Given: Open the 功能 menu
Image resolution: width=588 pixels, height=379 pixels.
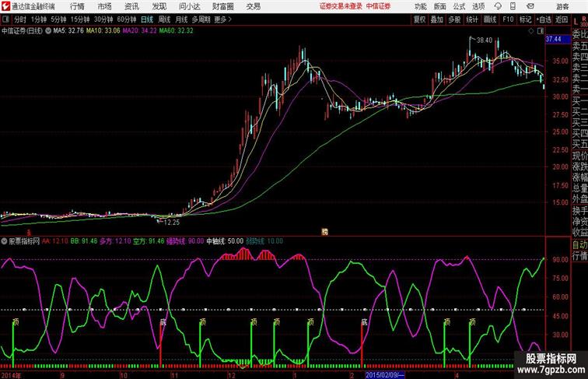Looking at the screenshot, I should click(421, 6).
